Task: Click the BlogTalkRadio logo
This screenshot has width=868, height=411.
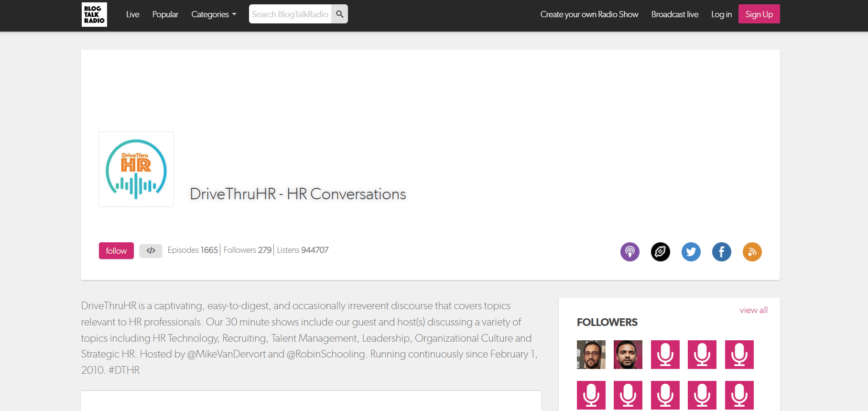Action: tap(94, 14)
